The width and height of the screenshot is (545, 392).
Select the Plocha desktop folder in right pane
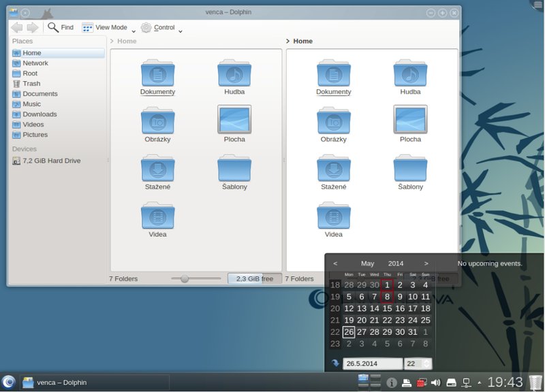pos(410,124)
